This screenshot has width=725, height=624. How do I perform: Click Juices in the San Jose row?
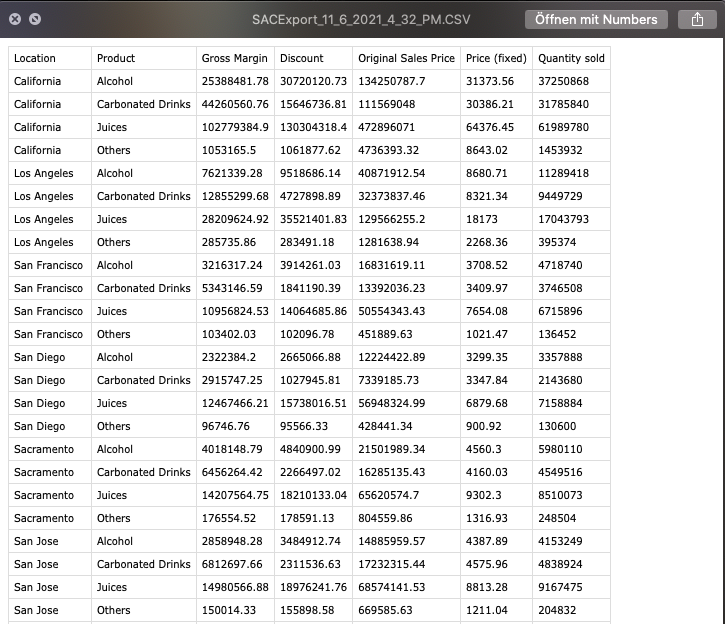point(111,587)
